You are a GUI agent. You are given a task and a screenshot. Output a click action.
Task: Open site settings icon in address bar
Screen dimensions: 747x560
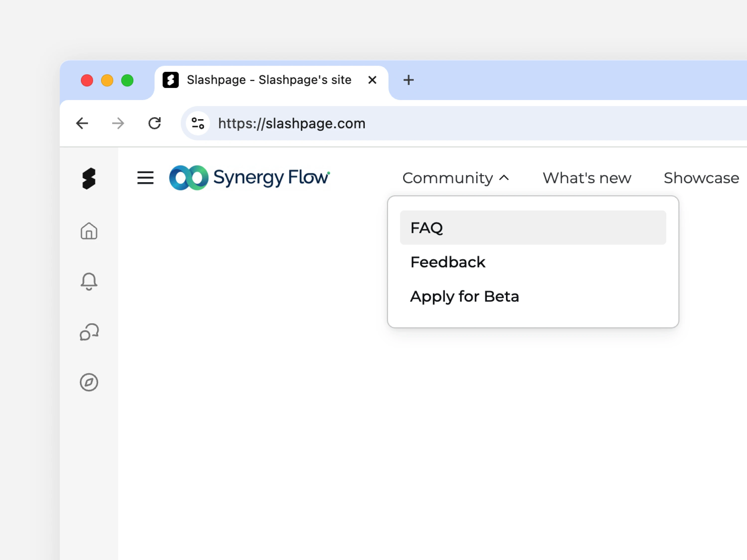(198, 123)
